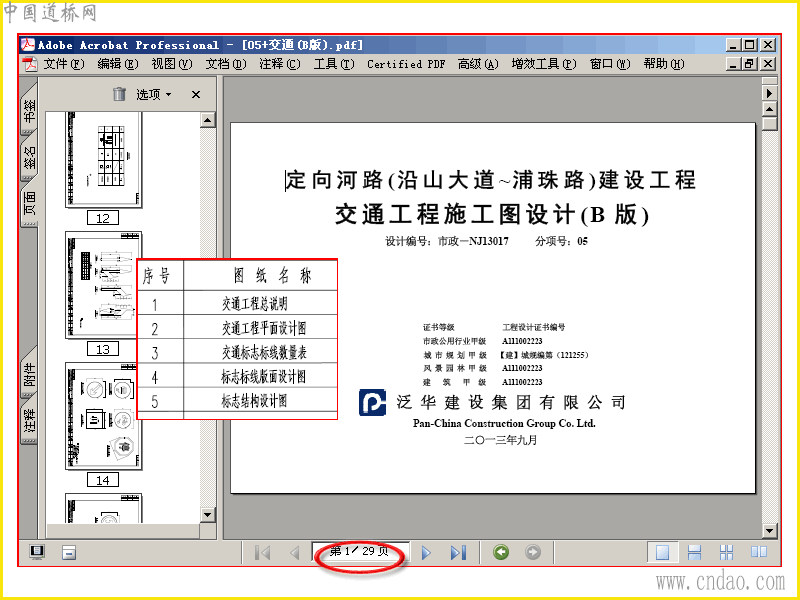Open the 选项 dropdown in pages panel

154,94
